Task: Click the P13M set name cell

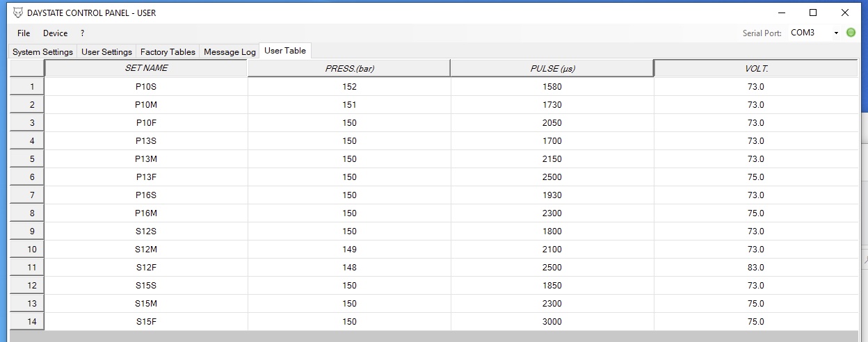Action: pos(146,159)
